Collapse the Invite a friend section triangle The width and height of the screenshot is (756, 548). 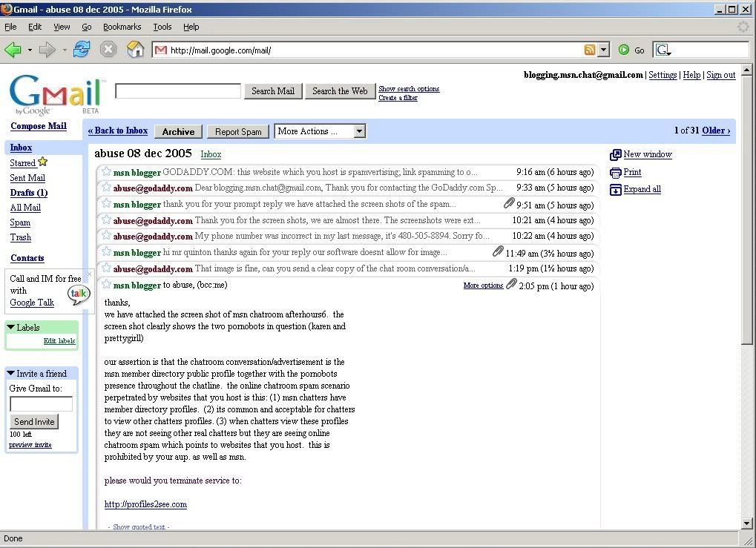[x=10, y=374]
